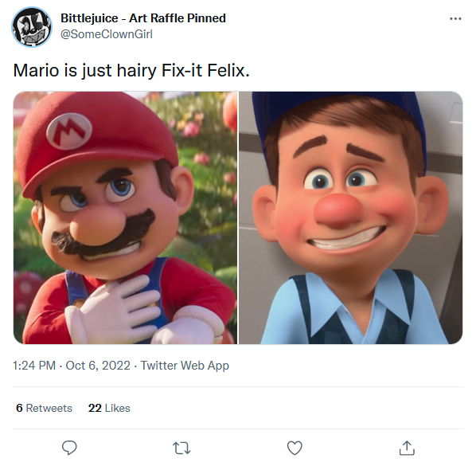The height and width of the screenshot is (466, 476).
Task: Open the three-dot more options menu
Action: [455, 19]
